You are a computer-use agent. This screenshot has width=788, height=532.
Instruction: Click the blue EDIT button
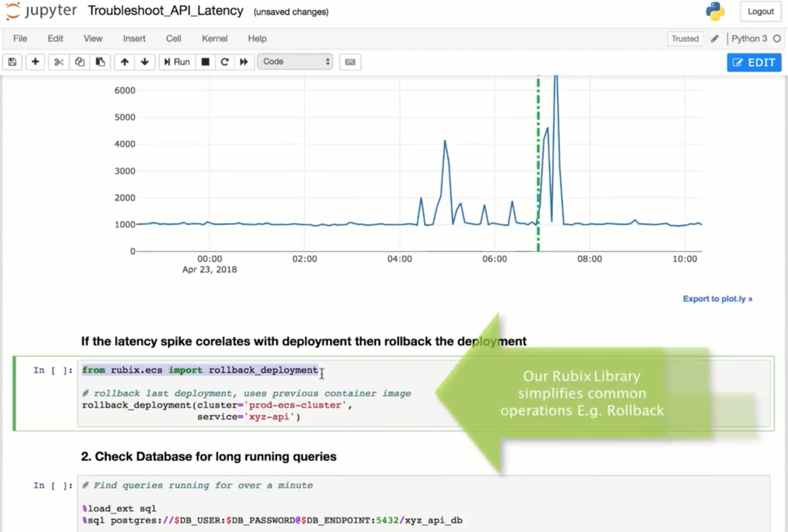[x=754, y=62]
